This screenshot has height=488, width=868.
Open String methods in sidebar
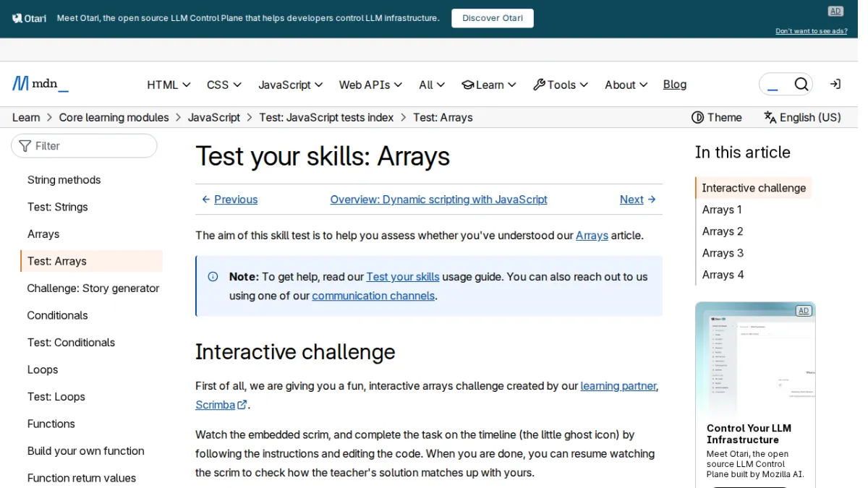[x=64, y=180]
